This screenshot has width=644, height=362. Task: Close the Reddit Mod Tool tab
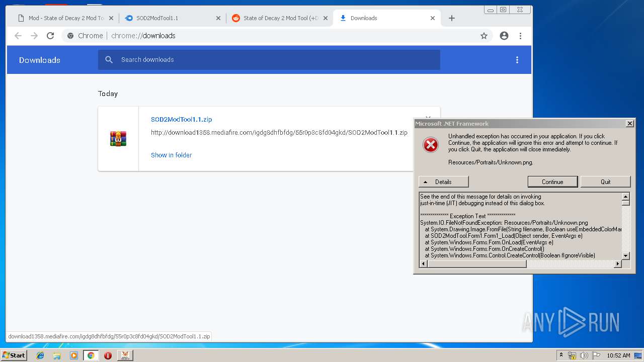[326, 18]
